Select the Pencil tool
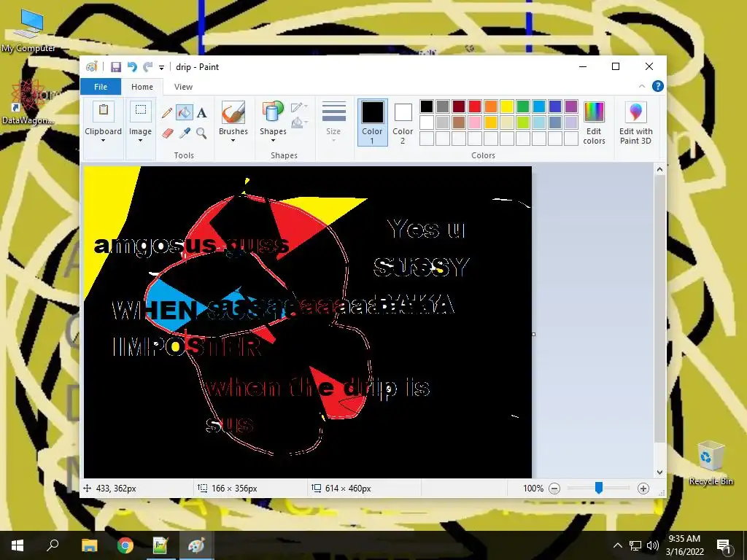Viewport: 747px width, 560px height. pos(167,113)
